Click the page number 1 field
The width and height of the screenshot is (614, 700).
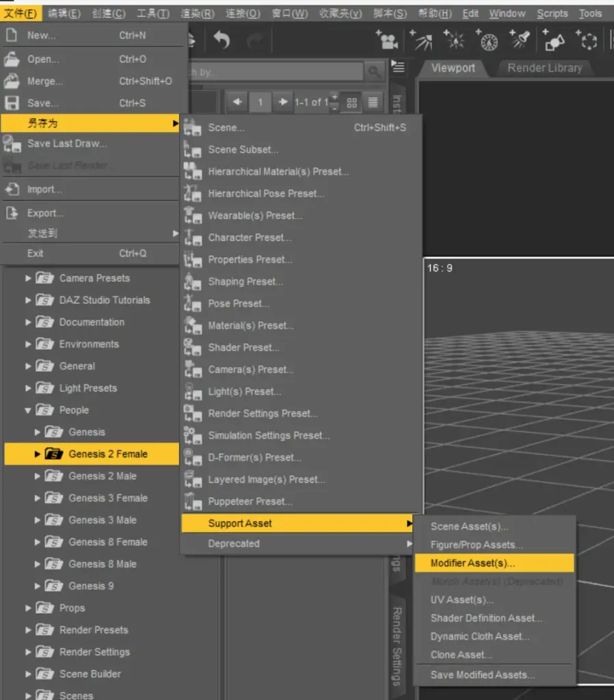260,103
